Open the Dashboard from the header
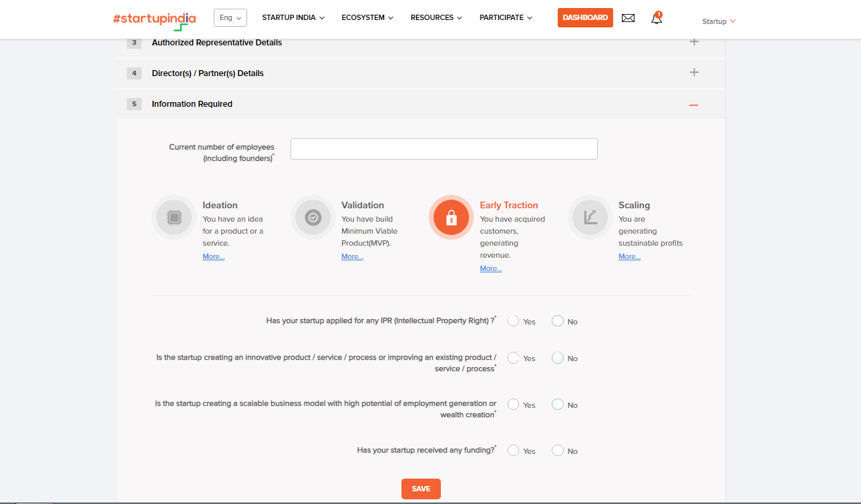Image resolution: width=861 pixels, height=504 pixels. [584, 17]
